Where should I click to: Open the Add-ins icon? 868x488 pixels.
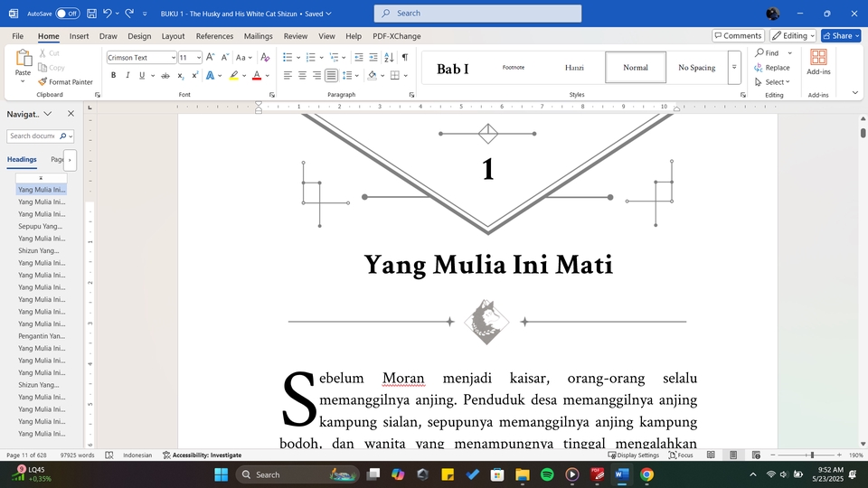coord(818,61)
